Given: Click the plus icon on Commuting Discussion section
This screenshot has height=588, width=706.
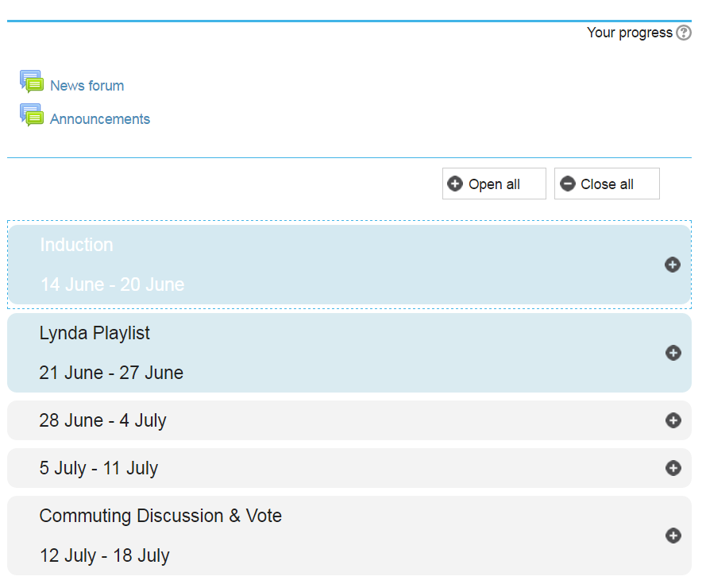Looking at the screenshot, I should (673, 536).
